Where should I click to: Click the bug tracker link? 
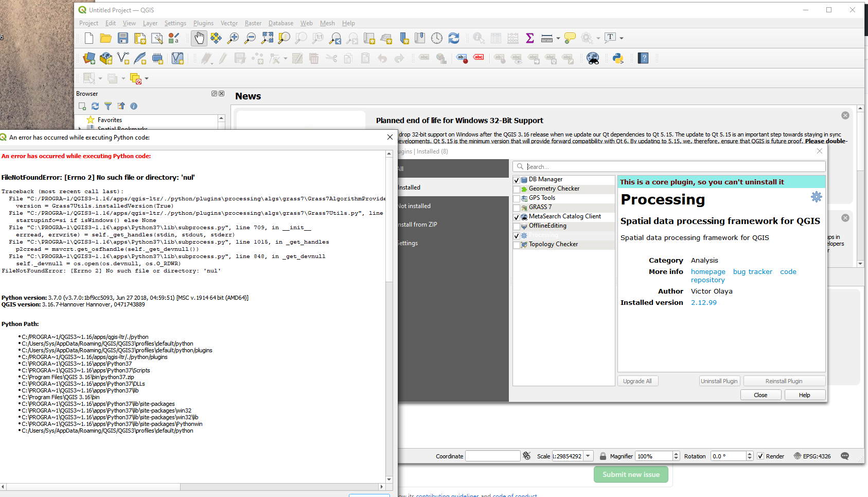pyautogui.click(x=753, y=271)
